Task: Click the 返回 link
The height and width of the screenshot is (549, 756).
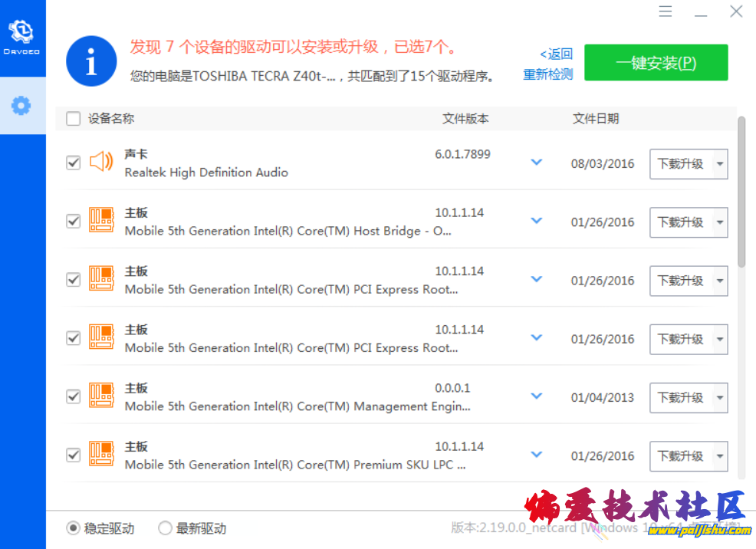Action: [x=557, y=54]
